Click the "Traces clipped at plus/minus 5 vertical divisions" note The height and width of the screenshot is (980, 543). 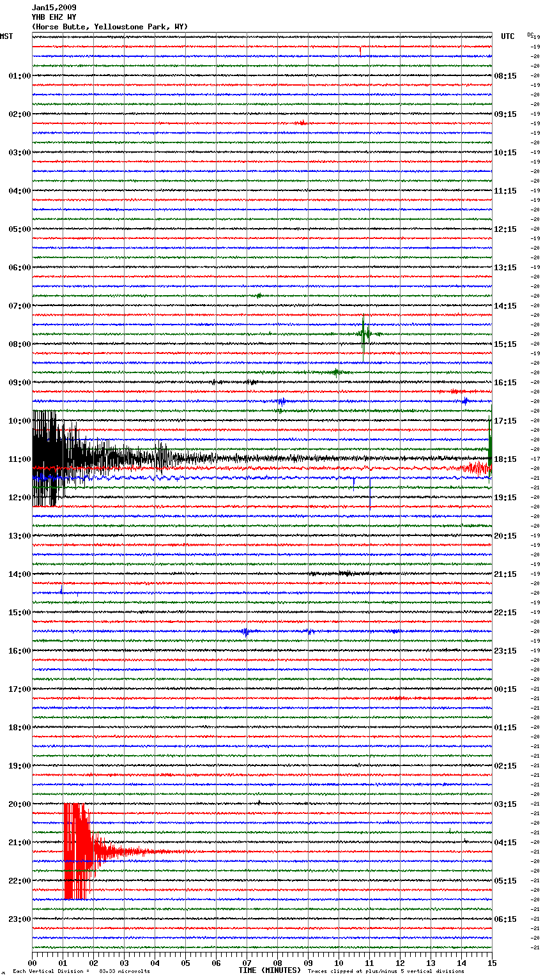click(386, 972)
